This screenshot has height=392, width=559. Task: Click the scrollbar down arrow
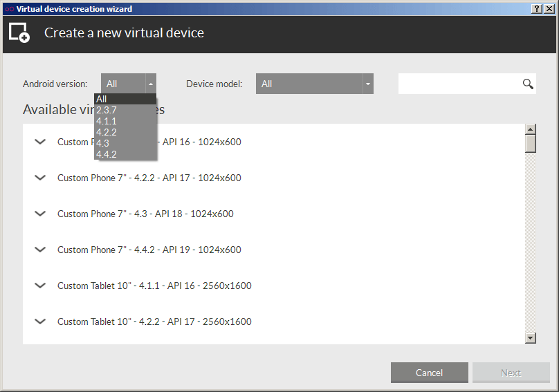[x=531, y=338]
